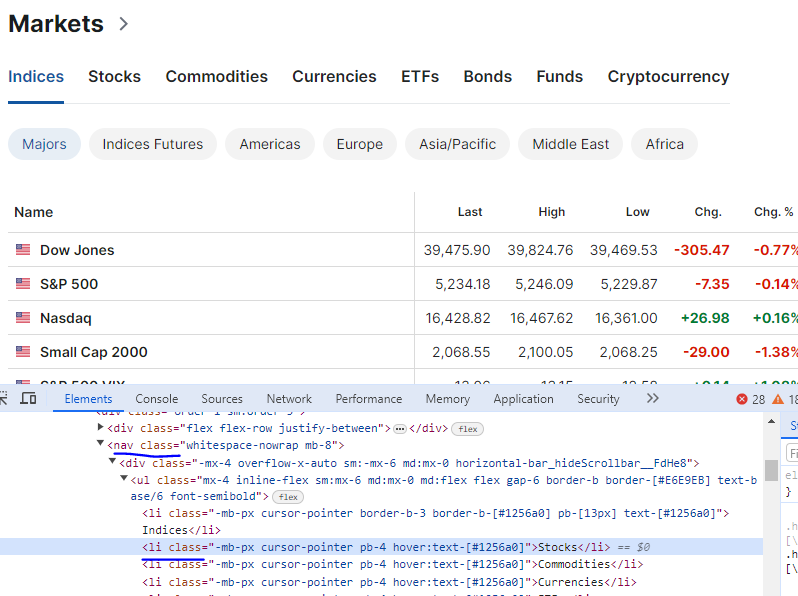Click the US flag icon beside Nasdaq
The width and height of the screenshot is (798, 596).
click(x=23, y=318)
